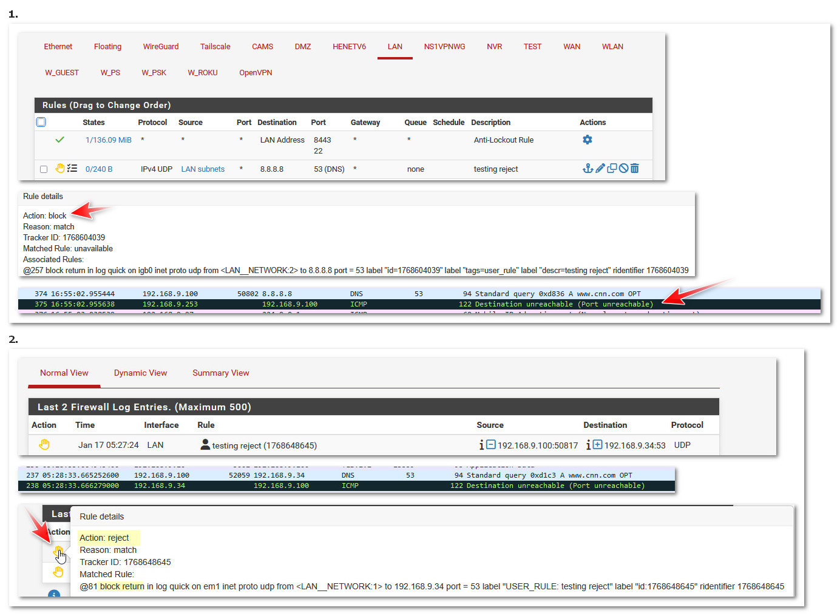Open the LAN subnets source link
This screenshot has width=840, height=616.
(x=203, y=169)
